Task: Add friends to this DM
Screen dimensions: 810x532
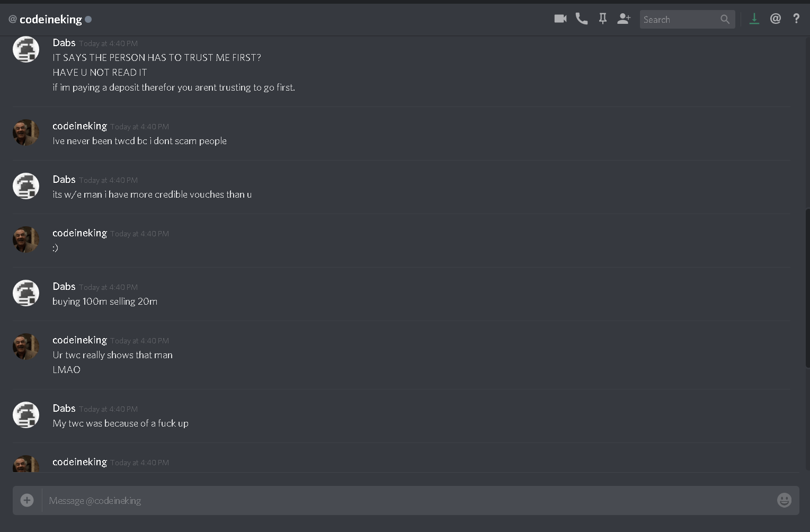Action: point(624,19)
